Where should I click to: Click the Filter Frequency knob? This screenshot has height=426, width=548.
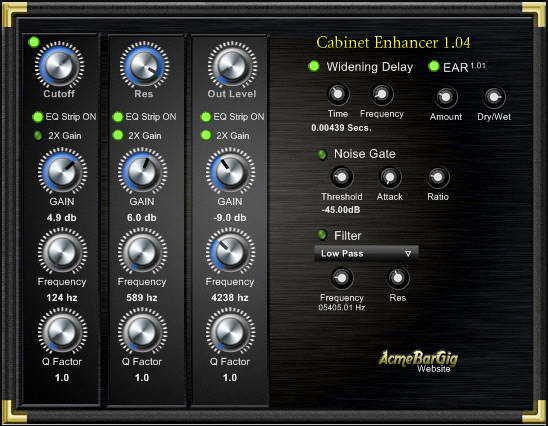(x=342, y=278)
